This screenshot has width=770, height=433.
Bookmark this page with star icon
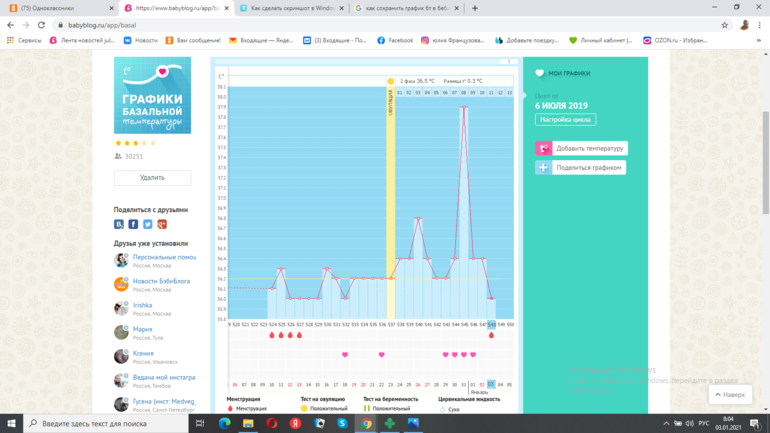725,25
